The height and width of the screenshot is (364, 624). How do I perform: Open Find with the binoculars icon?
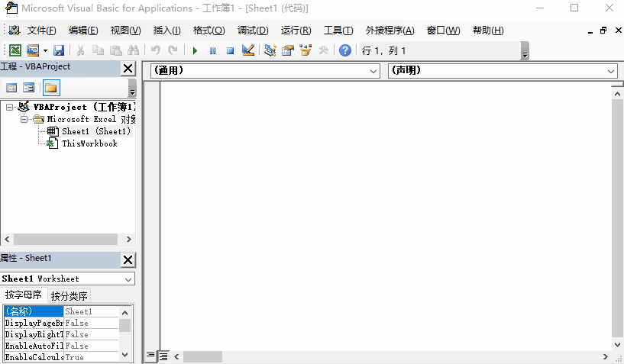(x=134, y=50)
